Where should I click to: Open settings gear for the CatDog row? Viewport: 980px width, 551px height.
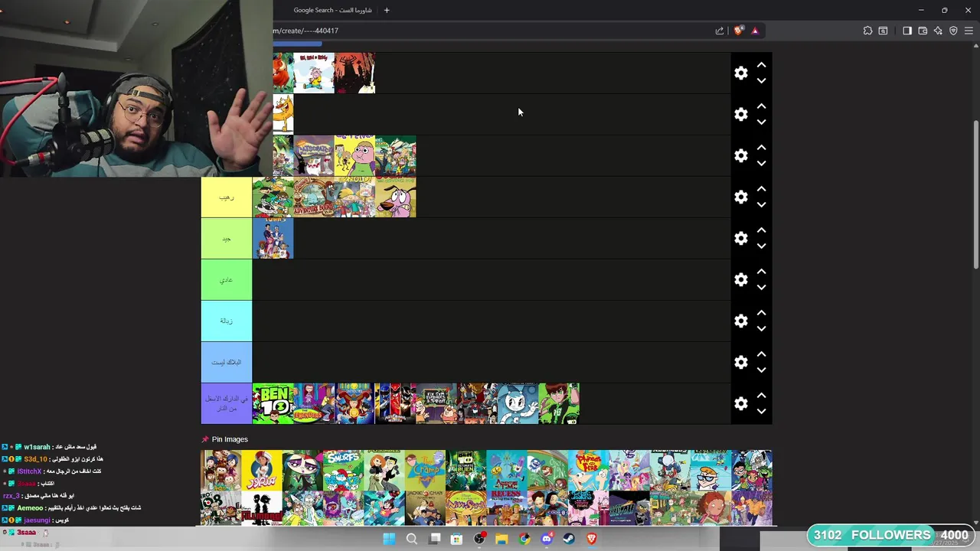(740, 114)
